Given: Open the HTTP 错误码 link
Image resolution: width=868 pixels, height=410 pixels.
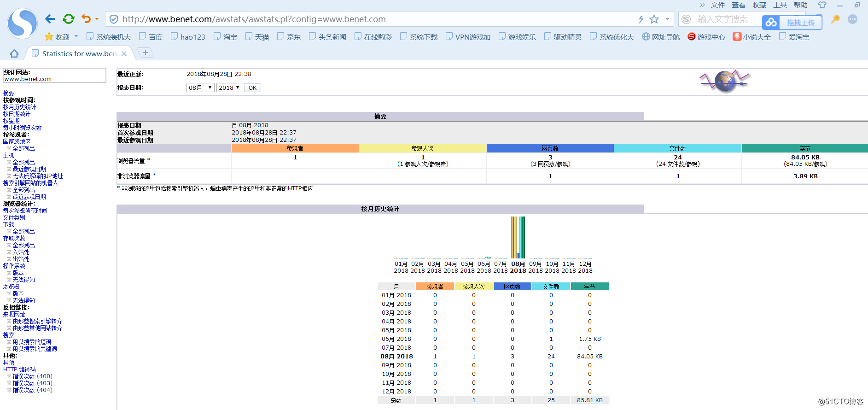Looking at the screenshot, I should coord(19,369).
